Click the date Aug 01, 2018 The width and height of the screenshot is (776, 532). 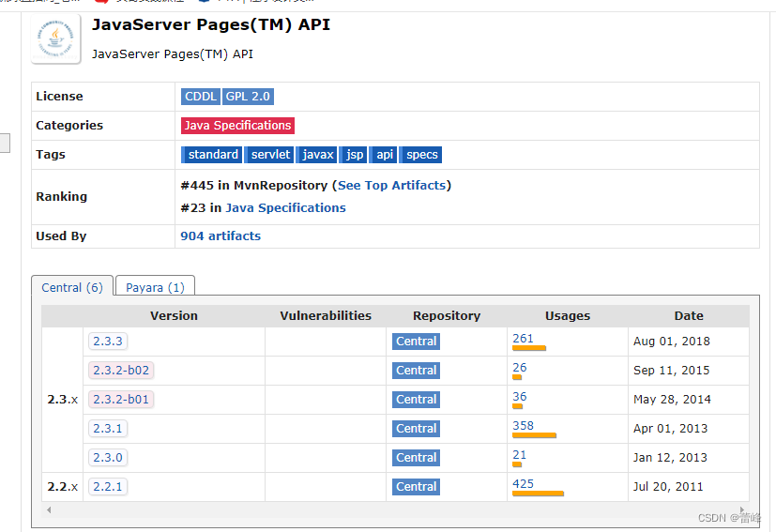click(x=672, y=342)
